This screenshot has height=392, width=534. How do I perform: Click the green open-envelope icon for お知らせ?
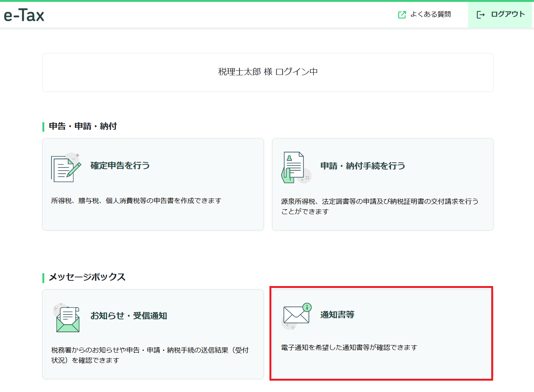point(67,319)
